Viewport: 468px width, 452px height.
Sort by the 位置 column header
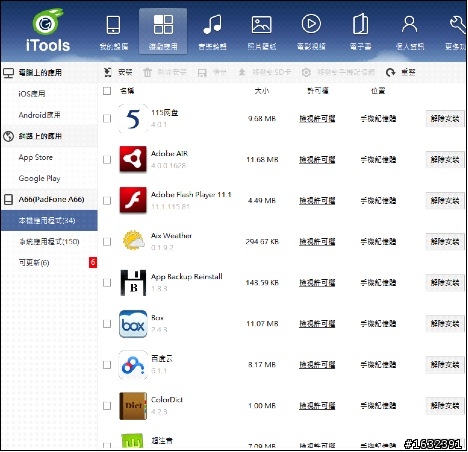coord(378,91)
